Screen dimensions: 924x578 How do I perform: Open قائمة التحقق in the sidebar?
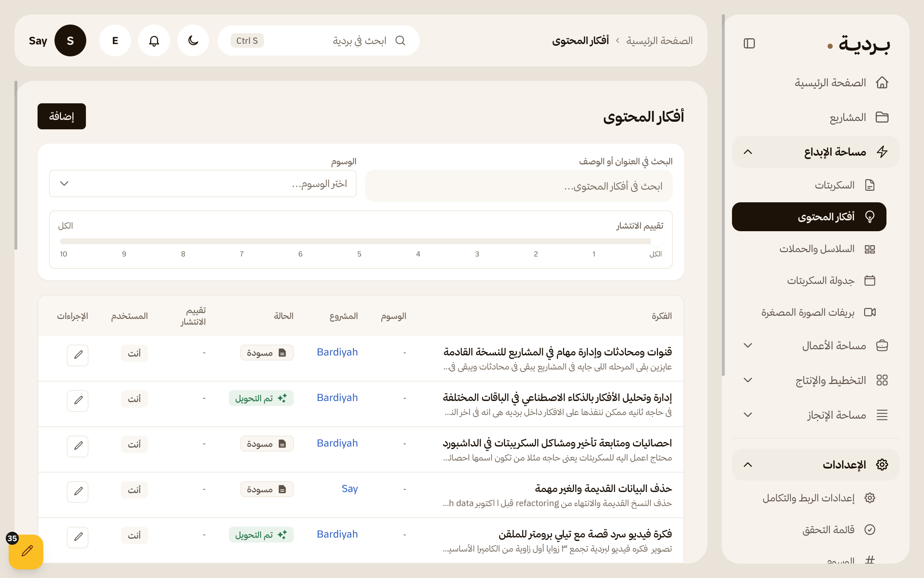click(809, 530)
